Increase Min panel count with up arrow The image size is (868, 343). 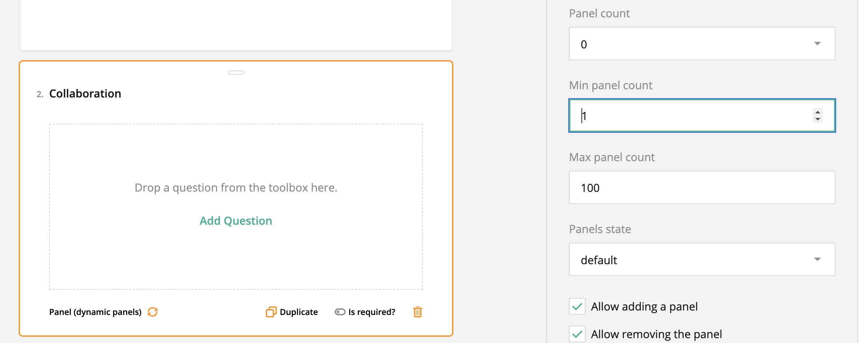817,112
